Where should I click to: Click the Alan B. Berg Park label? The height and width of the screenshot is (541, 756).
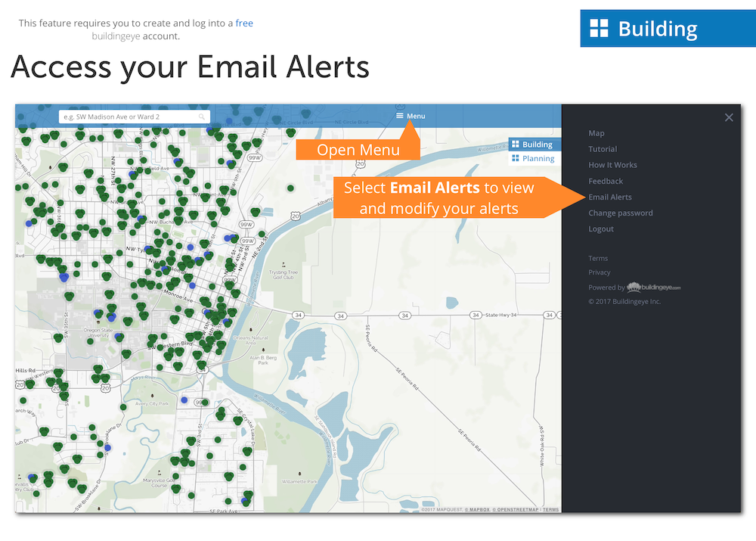click(263, 360)
